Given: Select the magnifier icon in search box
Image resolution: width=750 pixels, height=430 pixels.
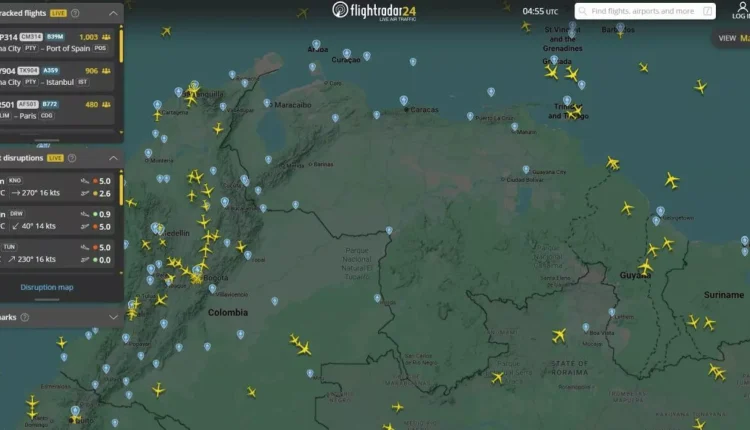Looking at the screenshot, I should coord(582,11).
